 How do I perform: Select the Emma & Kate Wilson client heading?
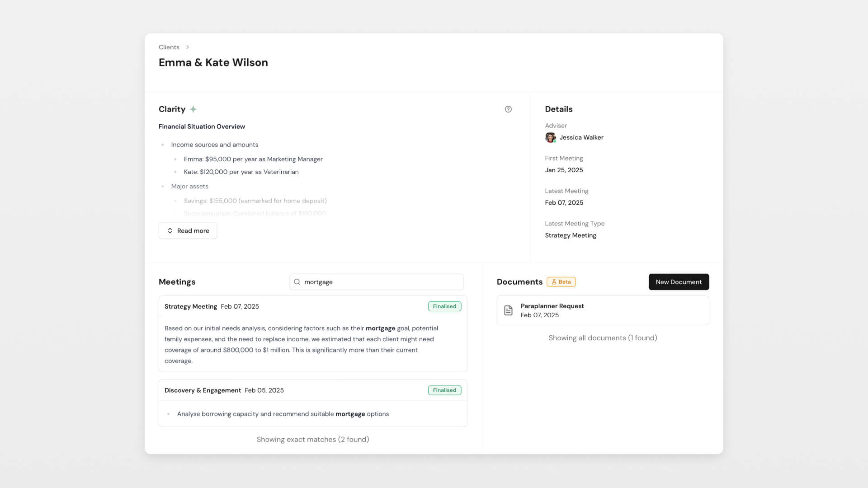pyautogui.click(x=213, y=62)
